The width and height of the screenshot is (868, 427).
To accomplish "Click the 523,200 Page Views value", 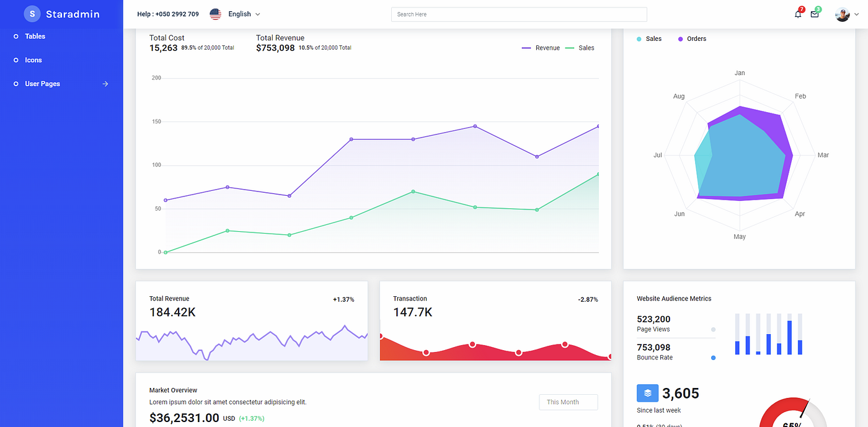I will pos(653,319).
